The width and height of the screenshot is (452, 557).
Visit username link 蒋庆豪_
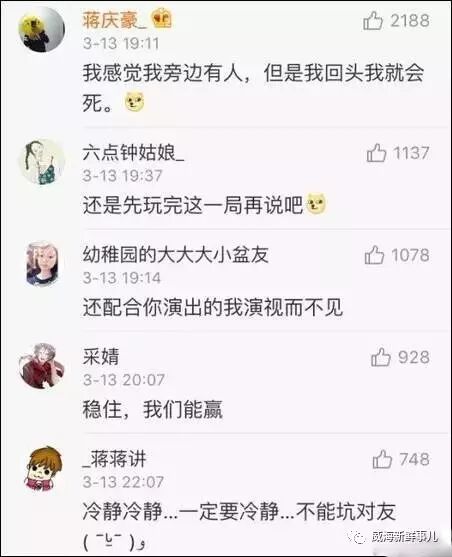114,20
